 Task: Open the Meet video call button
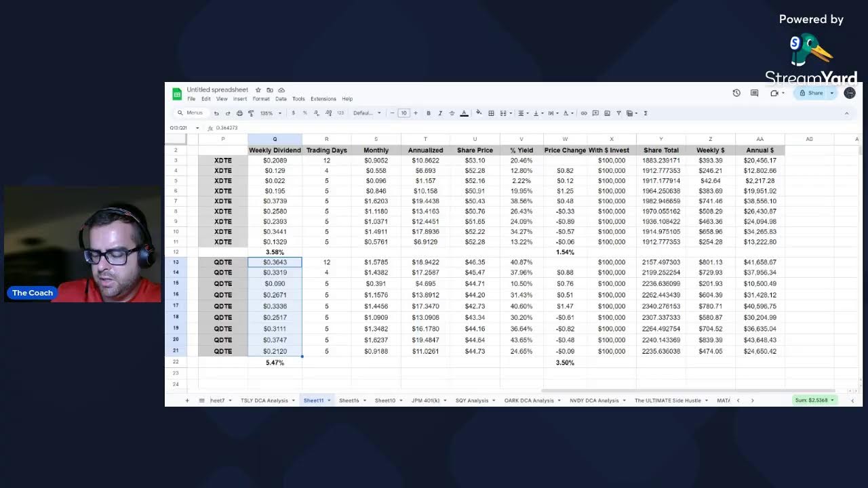click(776, 93)
